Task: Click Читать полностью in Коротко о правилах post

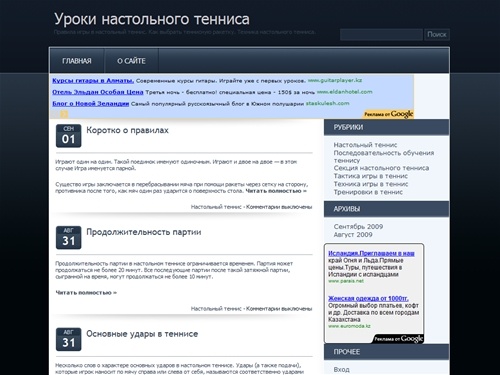Action: coord(276,191)
